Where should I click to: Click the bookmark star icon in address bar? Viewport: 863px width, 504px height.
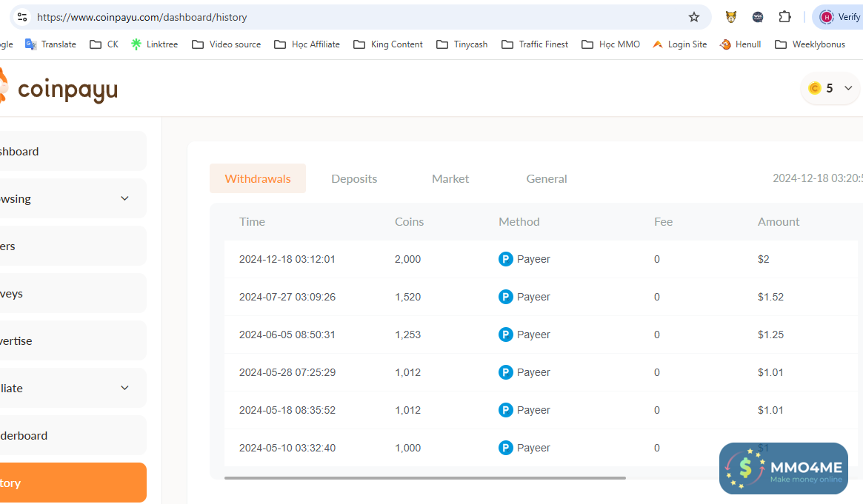pyautogui.click(x=693, y=17)
